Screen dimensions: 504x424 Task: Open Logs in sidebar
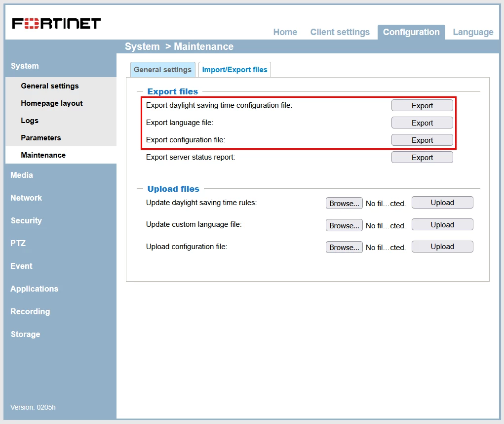pos(30,121)
